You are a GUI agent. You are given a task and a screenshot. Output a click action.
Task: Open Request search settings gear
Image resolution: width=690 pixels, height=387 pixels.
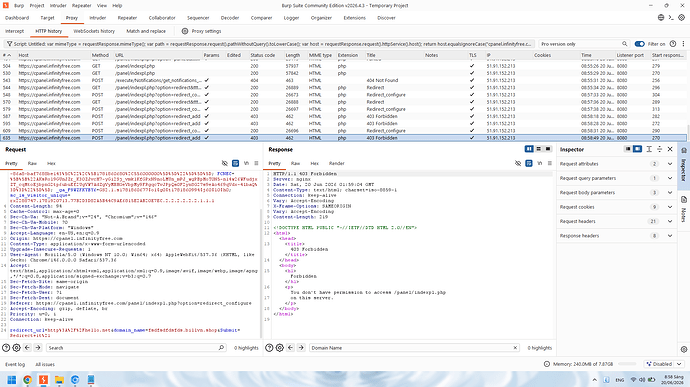coord(16,348)
